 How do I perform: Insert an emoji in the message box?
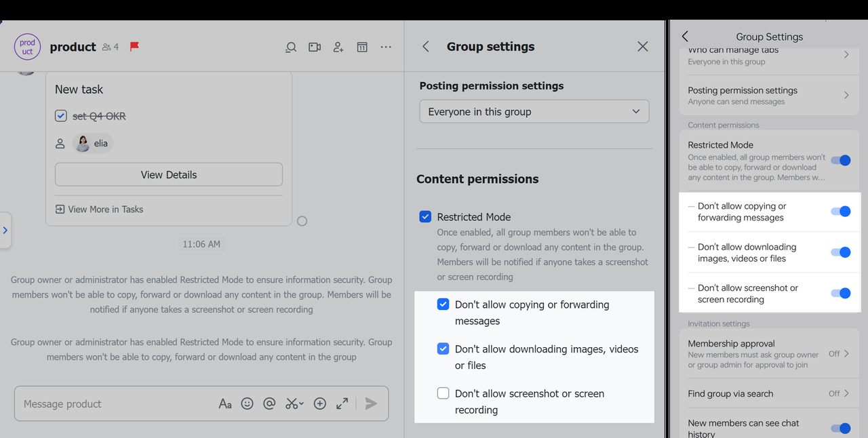tap(248, 403)
